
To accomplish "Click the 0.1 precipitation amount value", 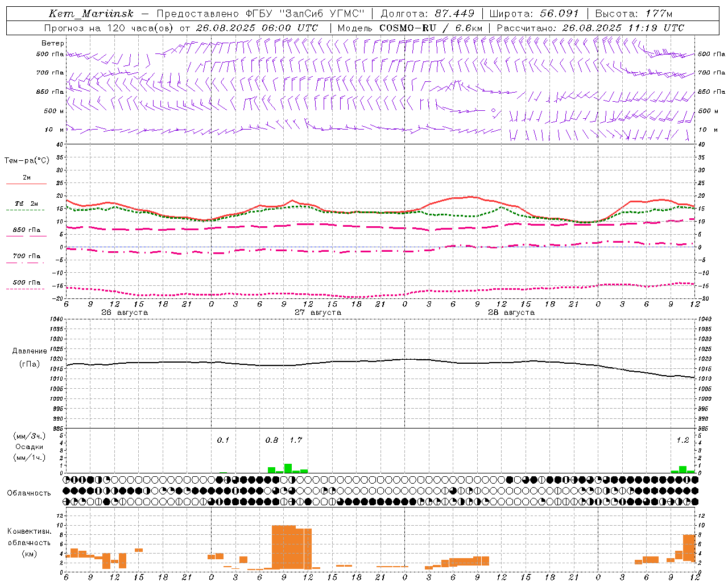I will (x=223, y=440).
